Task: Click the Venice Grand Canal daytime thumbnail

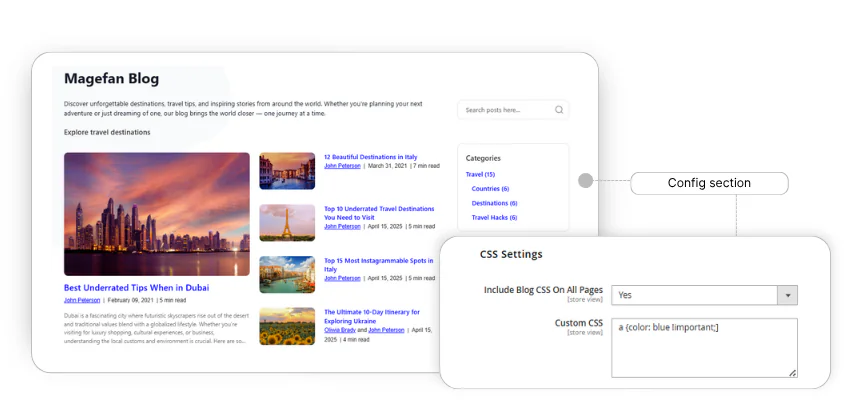Action: click(287, 274)
